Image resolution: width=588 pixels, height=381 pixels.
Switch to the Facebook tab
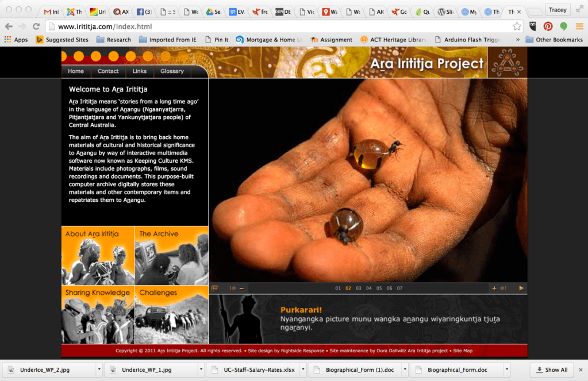[x=144, y=11]
